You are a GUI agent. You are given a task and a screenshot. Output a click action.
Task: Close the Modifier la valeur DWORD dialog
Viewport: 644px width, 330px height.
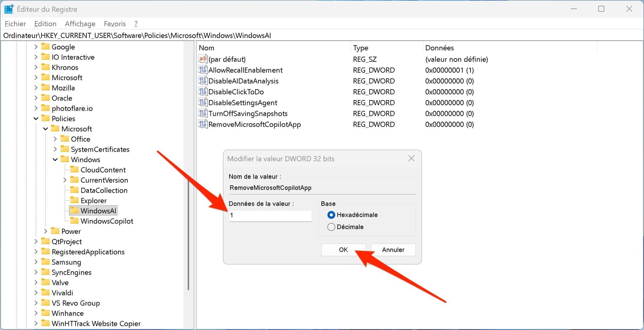412,158
